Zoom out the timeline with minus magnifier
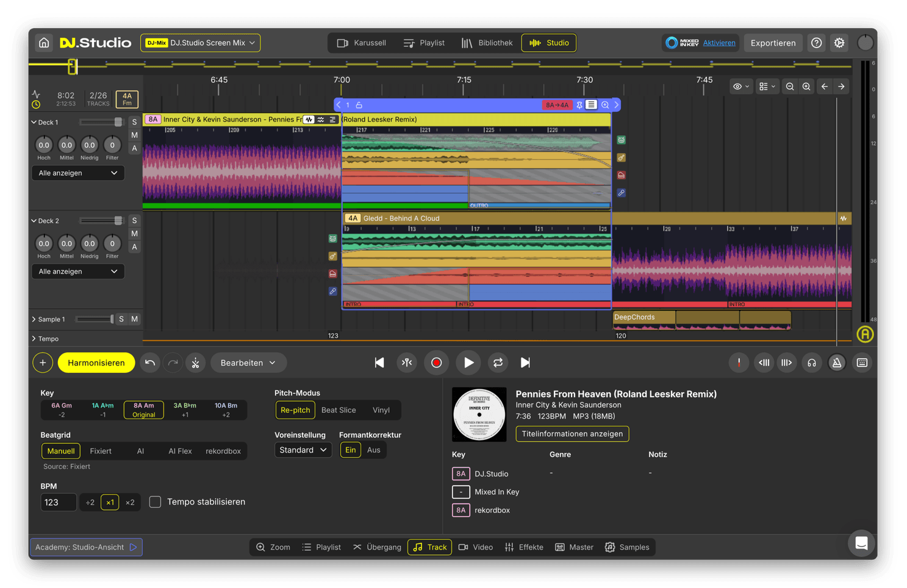The image size is (907, 588). point(790,87)
